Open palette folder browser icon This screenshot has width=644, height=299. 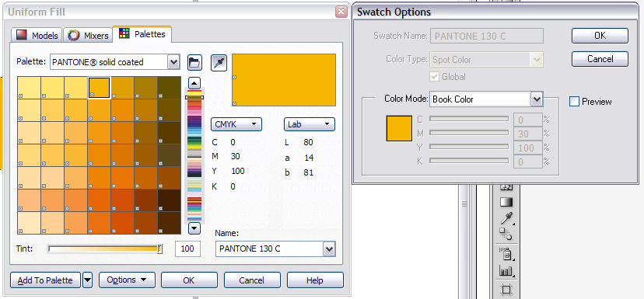tap(194, 63)
